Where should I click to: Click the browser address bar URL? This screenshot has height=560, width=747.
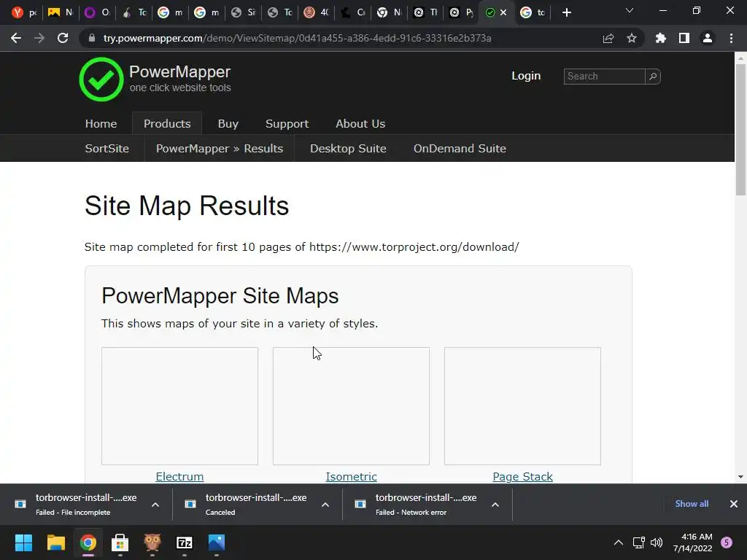coord(298,38)
